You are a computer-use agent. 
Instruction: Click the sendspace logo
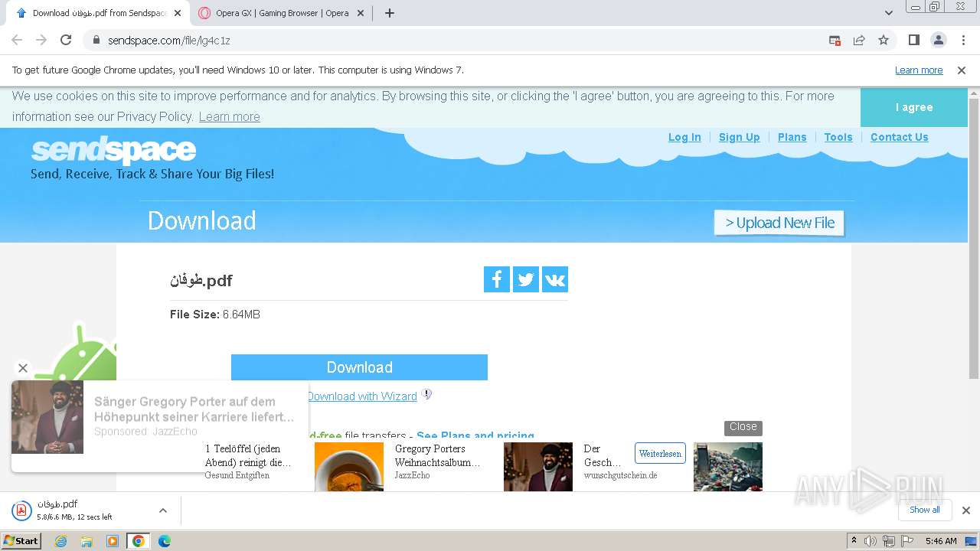tap(113, 151)
